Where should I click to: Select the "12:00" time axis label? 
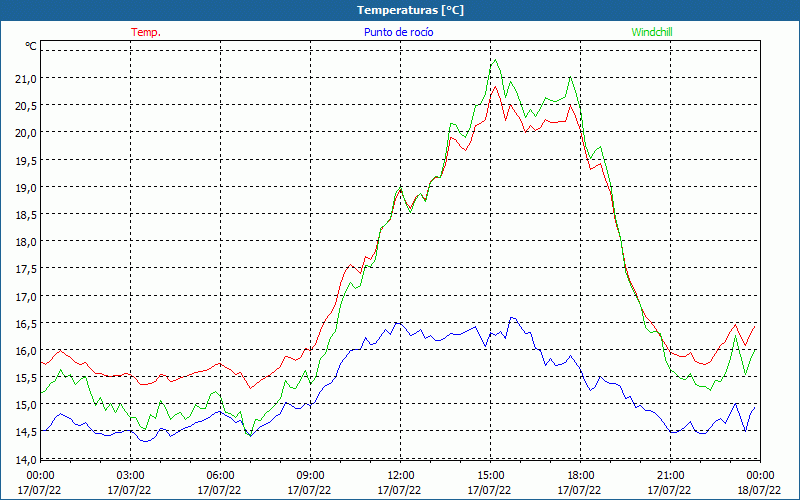(x=400, y=475)
